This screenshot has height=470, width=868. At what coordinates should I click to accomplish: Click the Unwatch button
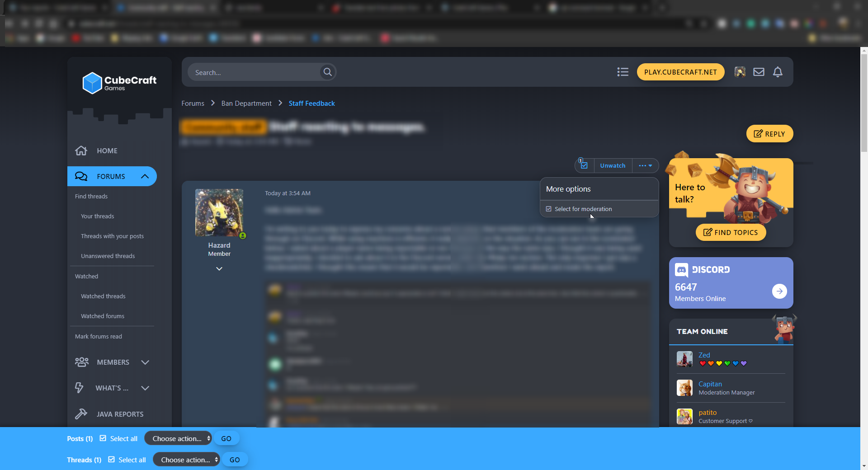613,165
